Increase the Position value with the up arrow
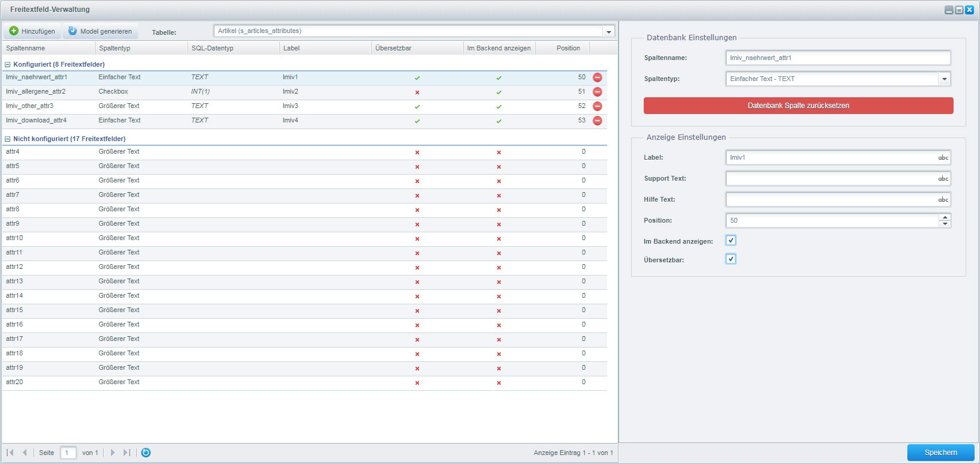The height and width of the screenshot is (464, 980). coord(945,217)
